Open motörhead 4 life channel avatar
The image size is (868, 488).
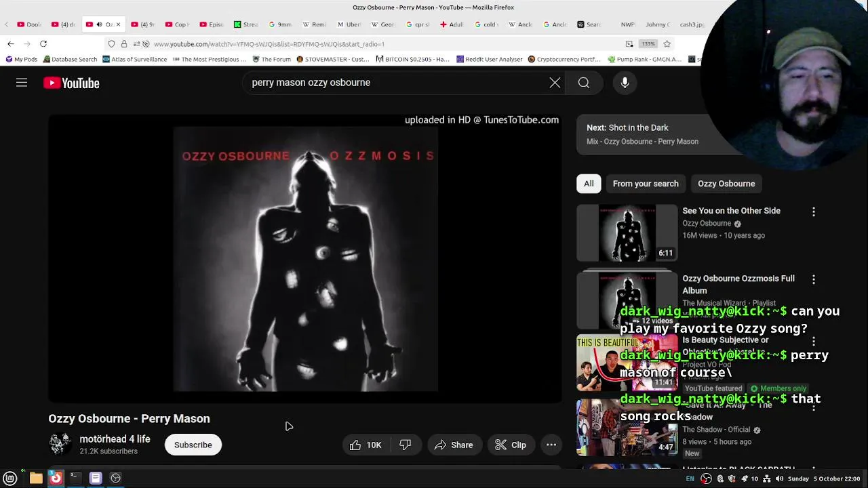[x=60, y=445]
